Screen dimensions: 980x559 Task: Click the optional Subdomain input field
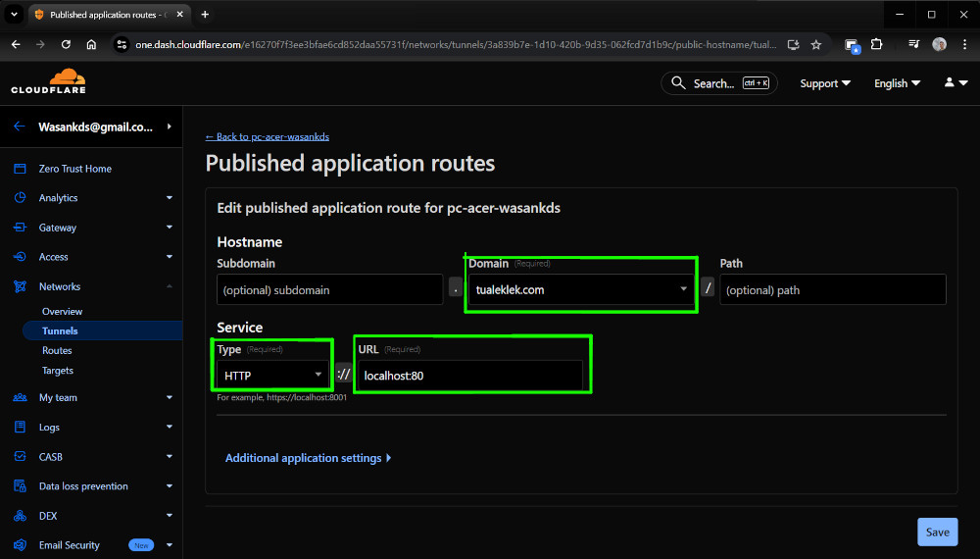click(x=329, y=289)
